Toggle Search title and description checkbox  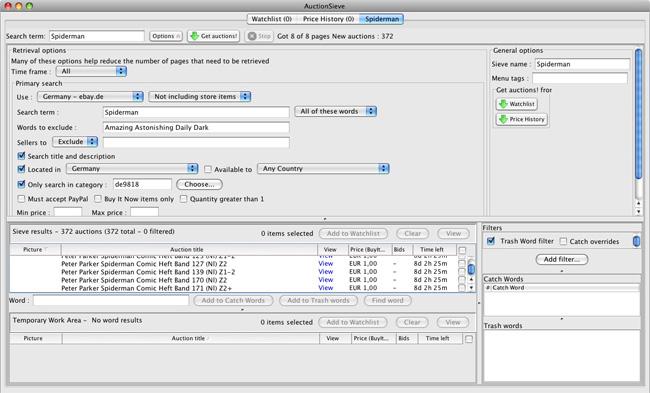[21, 156]
